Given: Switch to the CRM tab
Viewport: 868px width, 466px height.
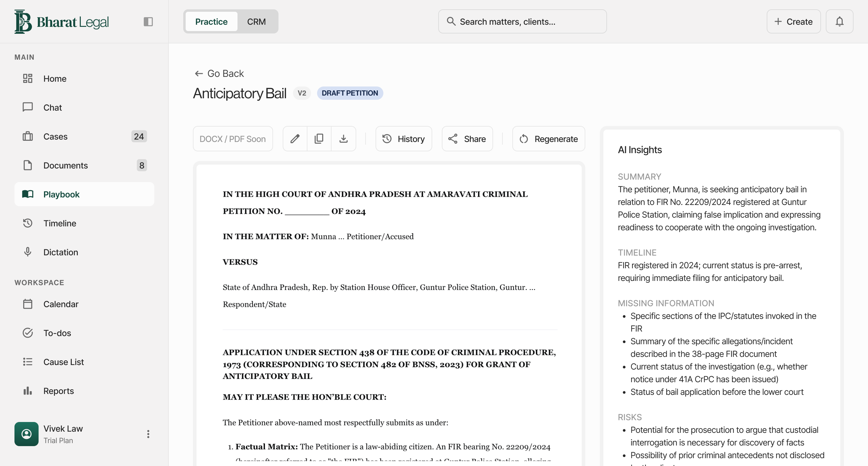Looking at the screenshot, I should (x=256, y=22).
